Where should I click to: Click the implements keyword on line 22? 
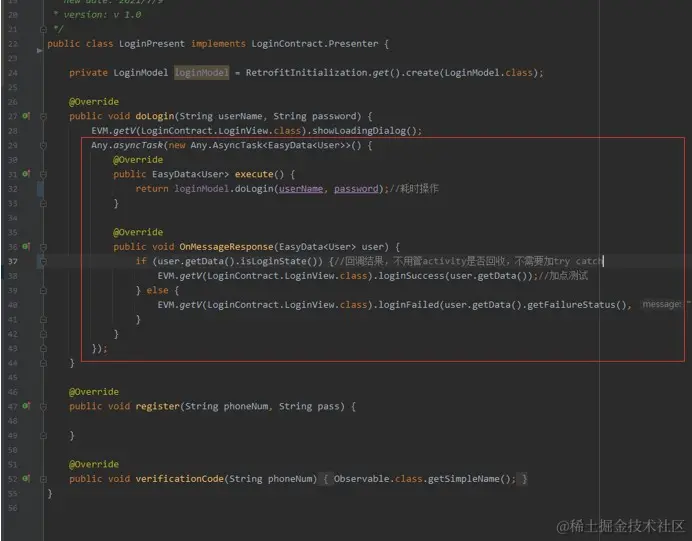tap(218, 44)
